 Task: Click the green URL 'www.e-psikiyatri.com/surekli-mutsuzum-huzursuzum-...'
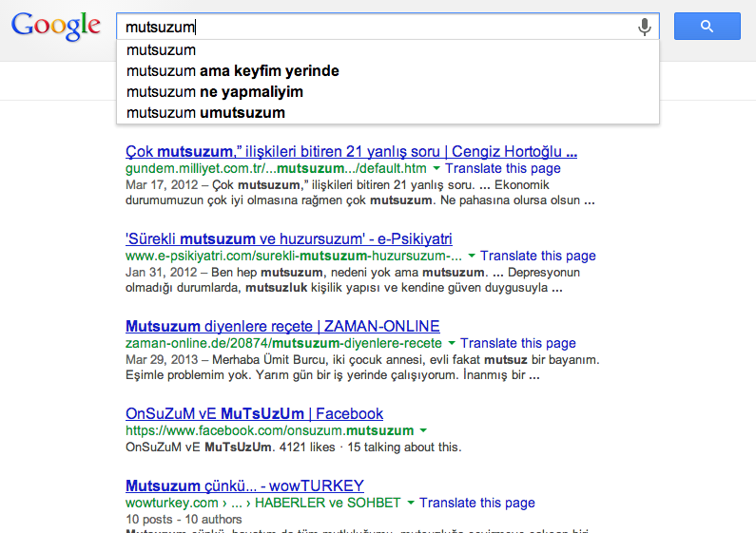294,256
